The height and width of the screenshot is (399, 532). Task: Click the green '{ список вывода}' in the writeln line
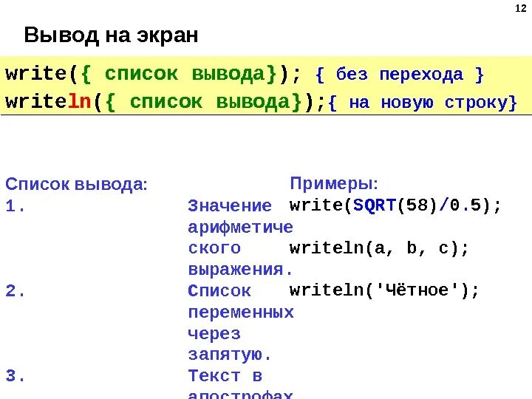[x=203, y=102]
